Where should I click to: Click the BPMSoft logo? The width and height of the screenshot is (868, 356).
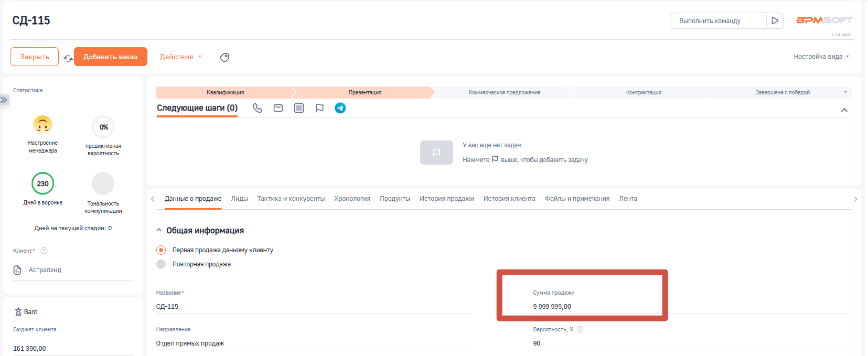pyautogui.click(x=824, y=20)
